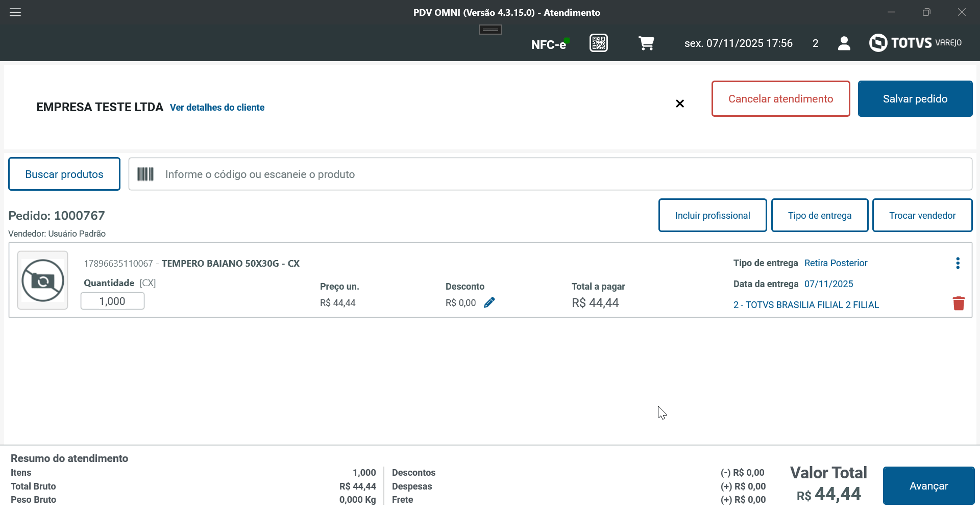Click the NFC-e status indicator
The height and width of the screenshot is (514, 980).
click(x=550, y=44)
